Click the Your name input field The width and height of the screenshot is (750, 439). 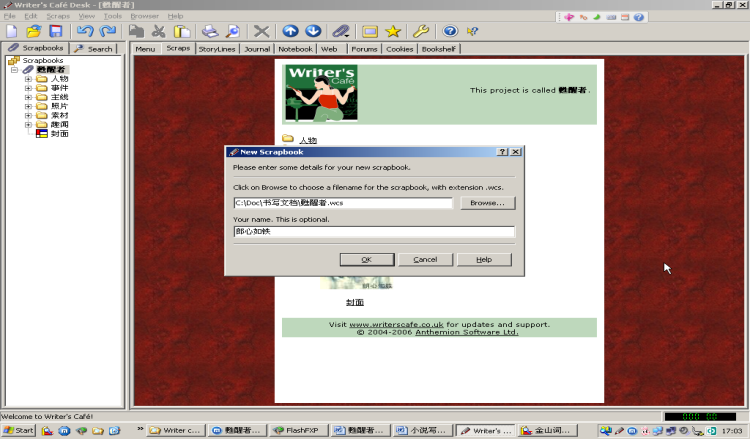pos(374,231)
